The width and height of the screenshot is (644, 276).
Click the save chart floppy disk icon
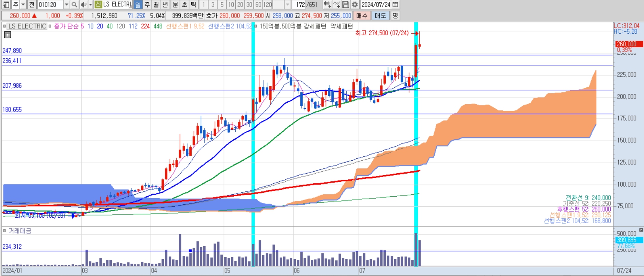coord(346,5)
